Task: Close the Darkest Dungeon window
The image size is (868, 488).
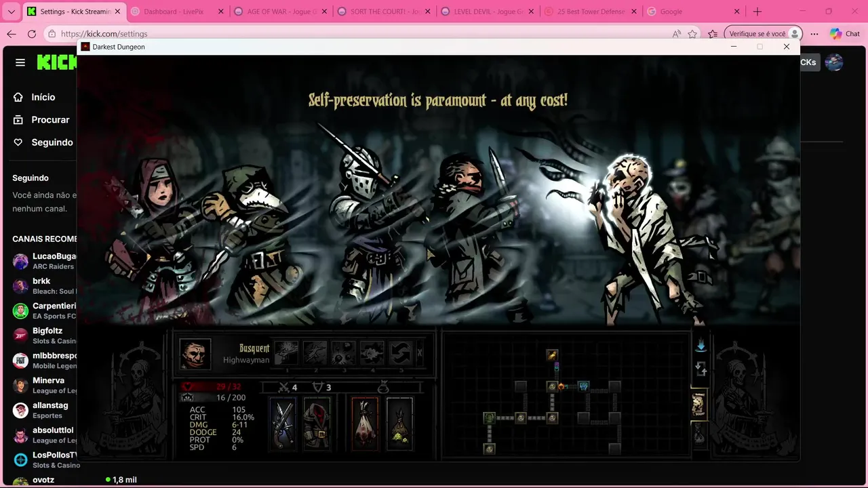Action: coord(786,47)
